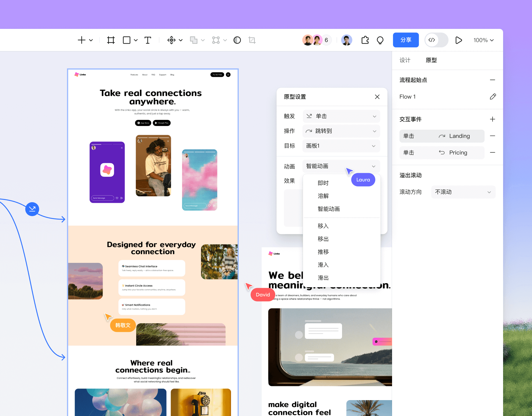This screenshot has width=532, height=416.
Task: Open the 目标 画板1 dropdown
Action: (341, 146)
